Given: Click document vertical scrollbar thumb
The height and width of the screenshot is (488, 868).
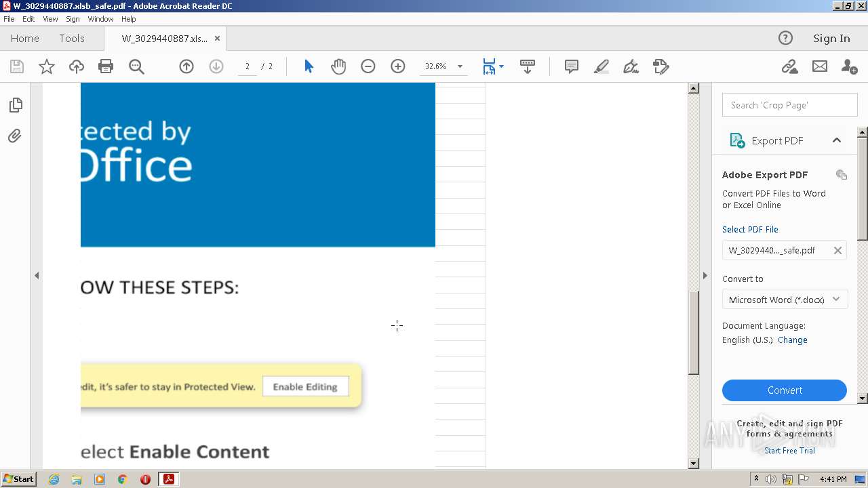Looking at the screenshot, I should point(693,333).
